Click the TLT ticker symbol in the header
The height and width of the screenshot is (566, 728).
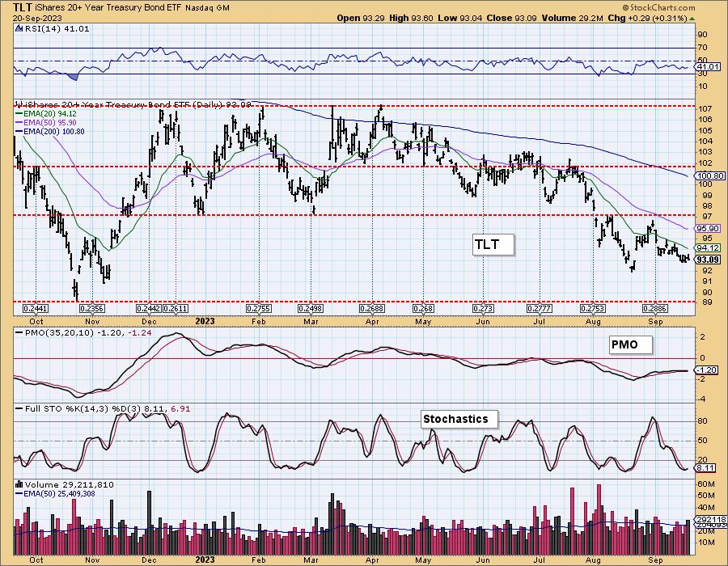click(x=22, y=6)
